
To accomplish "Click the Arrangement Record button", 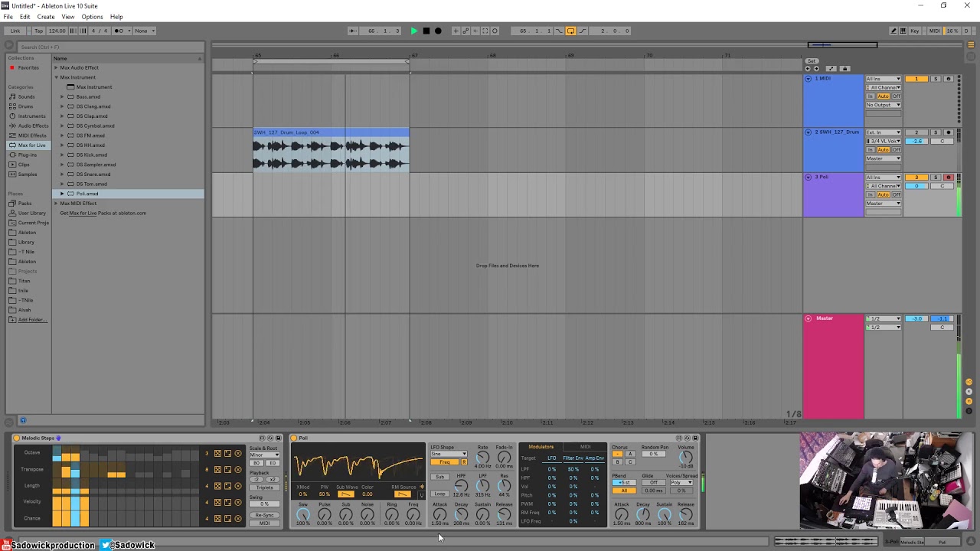I will point(438,31).
